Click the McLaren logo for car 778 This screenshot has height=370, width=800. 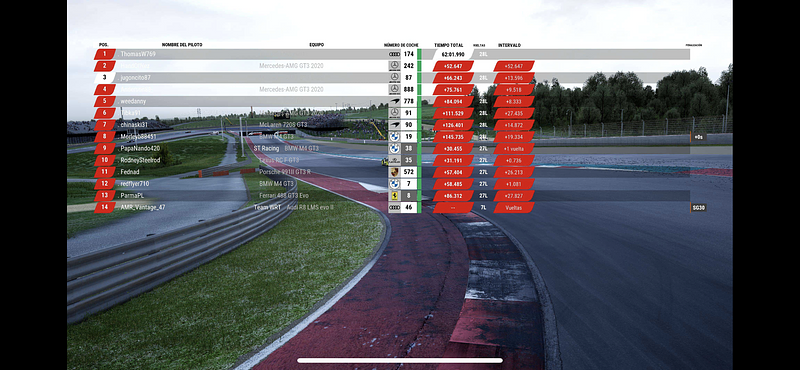(x=394, y=101)
